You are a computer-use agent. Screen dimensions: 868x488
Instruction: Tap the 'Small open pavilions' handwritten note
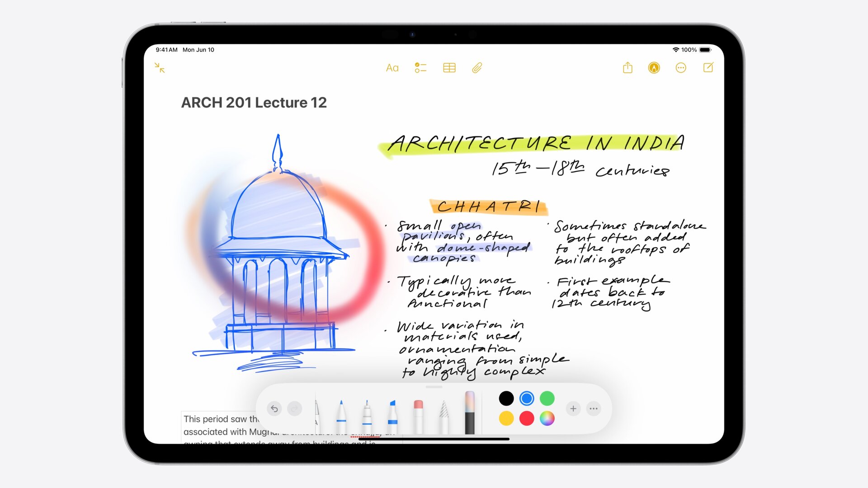[x=459, y=242]
